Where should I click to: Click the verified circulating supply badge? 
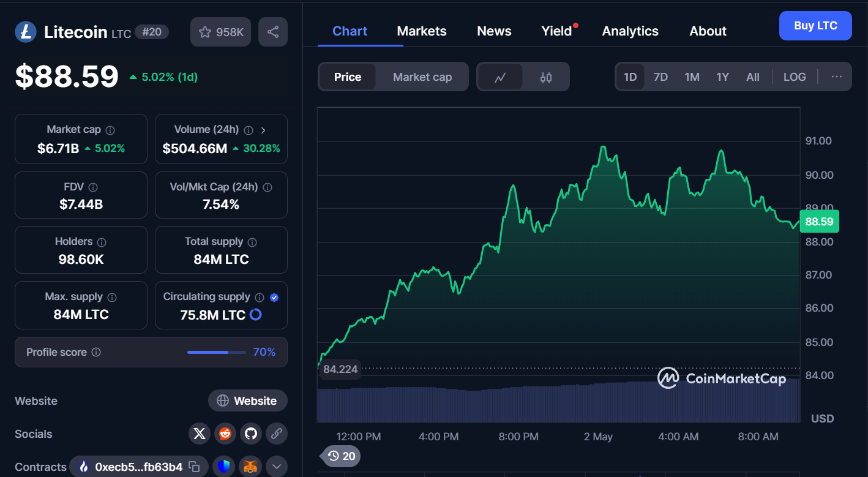coord(274,297)
